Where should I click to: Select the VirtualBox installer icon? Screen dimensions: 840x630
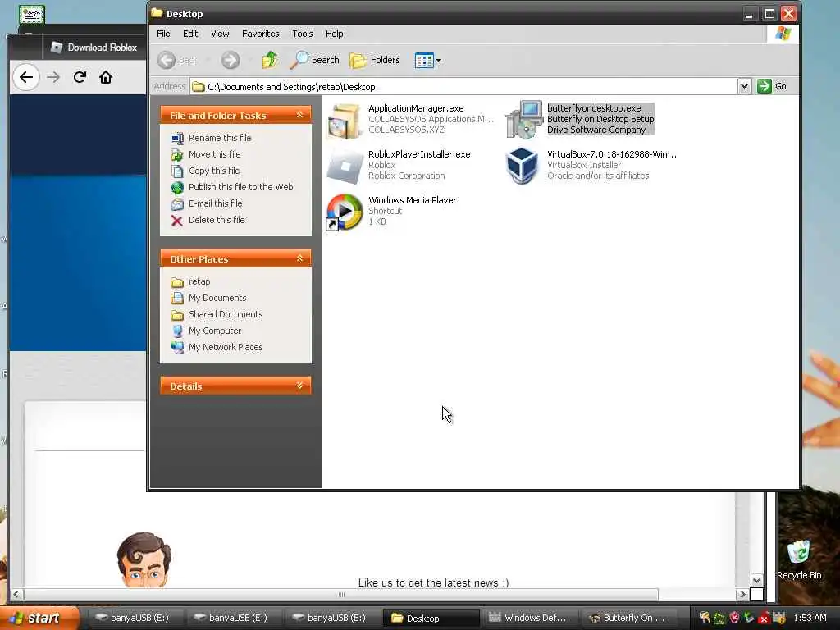(x=523, y=166)
